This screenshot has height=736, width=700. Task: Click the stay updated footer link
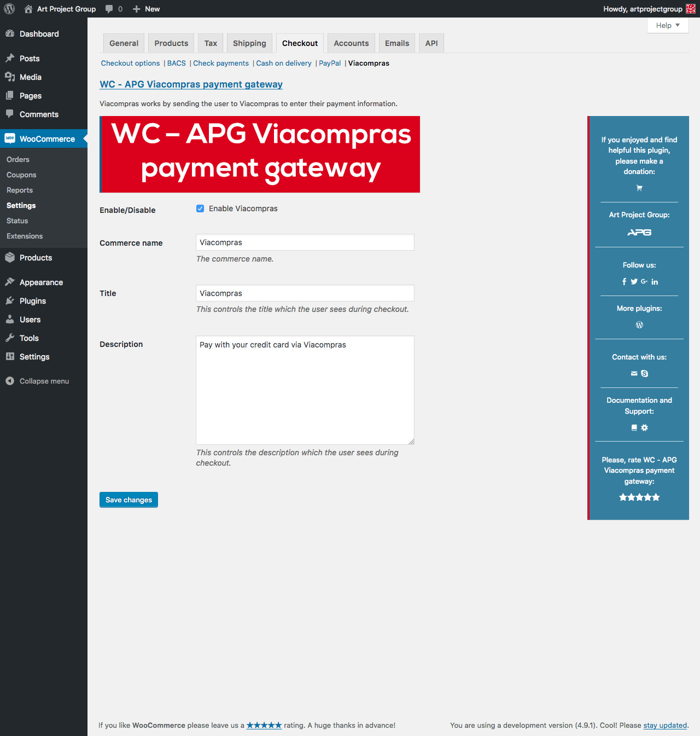tap(665, 725)
